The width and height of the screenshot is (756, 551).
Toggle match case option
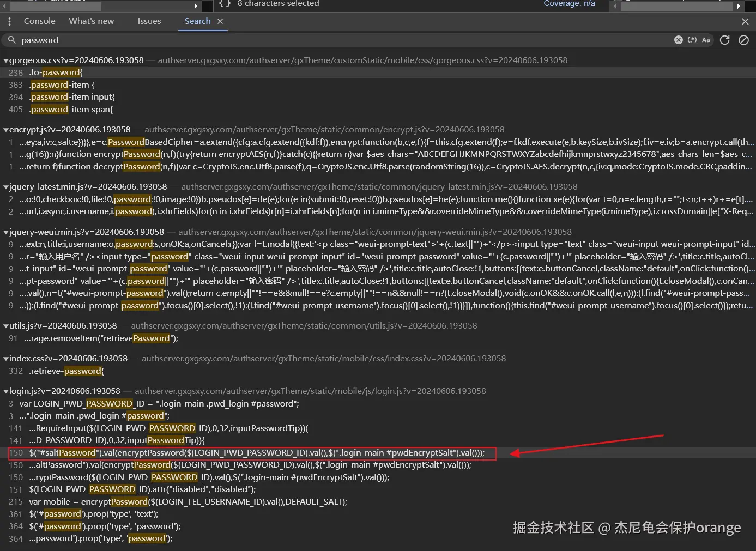tap(706, 40)
